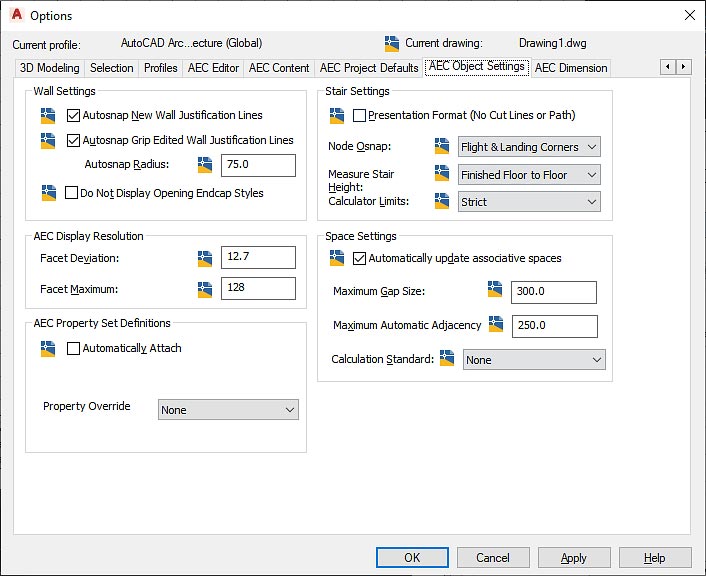Screen dimensions: 706x576
Task: Open the AEC Dimension tab
Action: [x=570, y=68]
